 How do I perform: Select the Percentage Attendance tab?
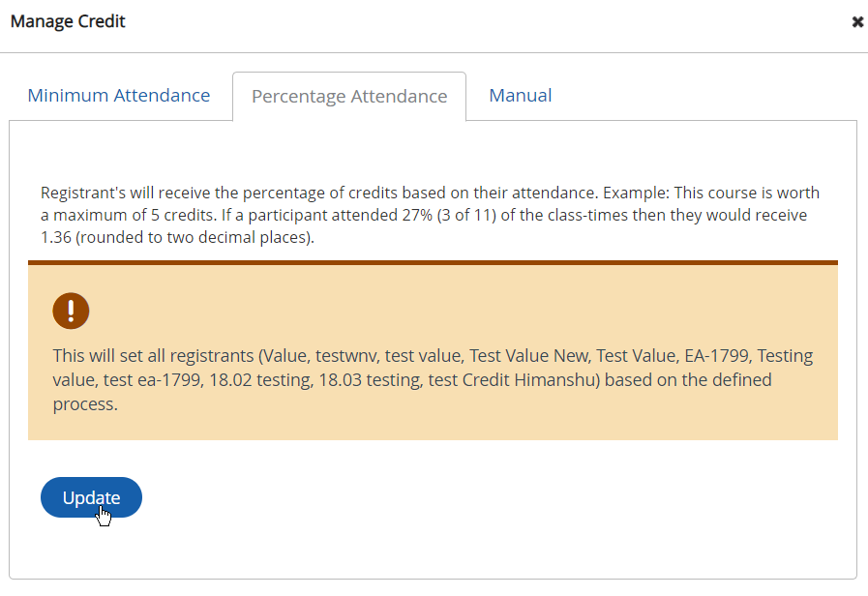click(x=349, y=96)
